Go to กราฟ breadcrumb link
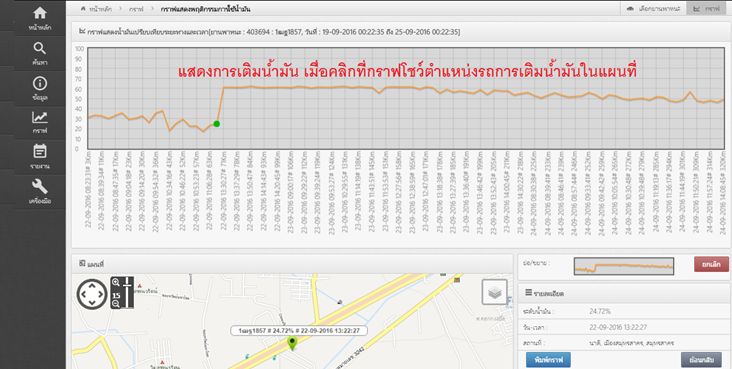The width and height of the screenshot is (732, 369). click(x=136, y=9)
